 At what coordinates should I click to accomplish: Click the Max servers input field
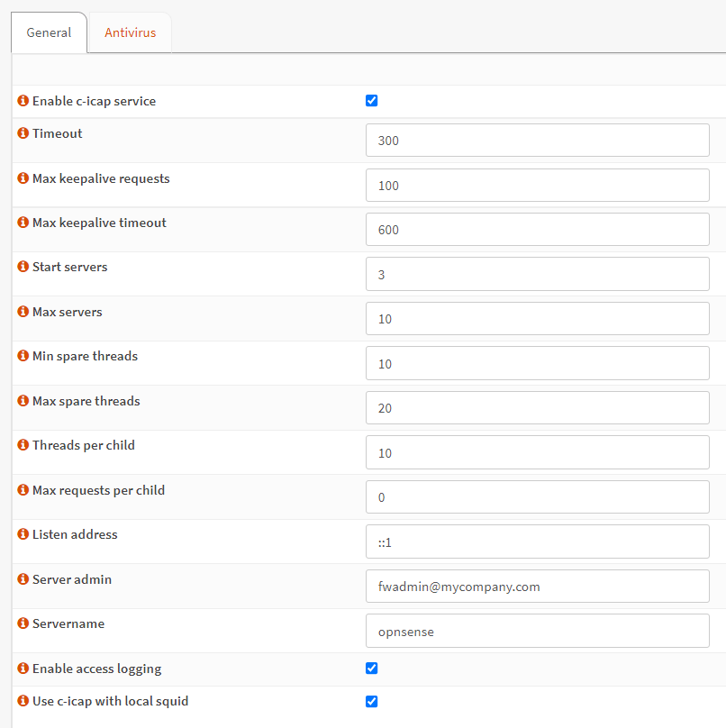point(537,319)
